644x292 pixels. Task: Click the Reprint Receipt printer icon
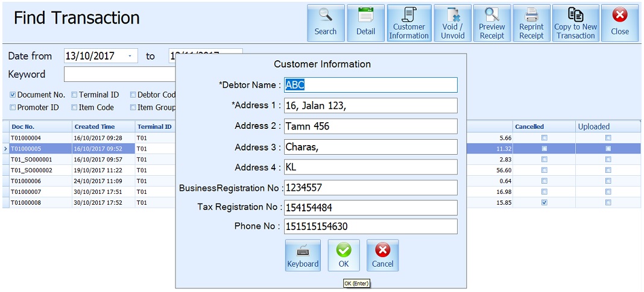coord(531,23)
